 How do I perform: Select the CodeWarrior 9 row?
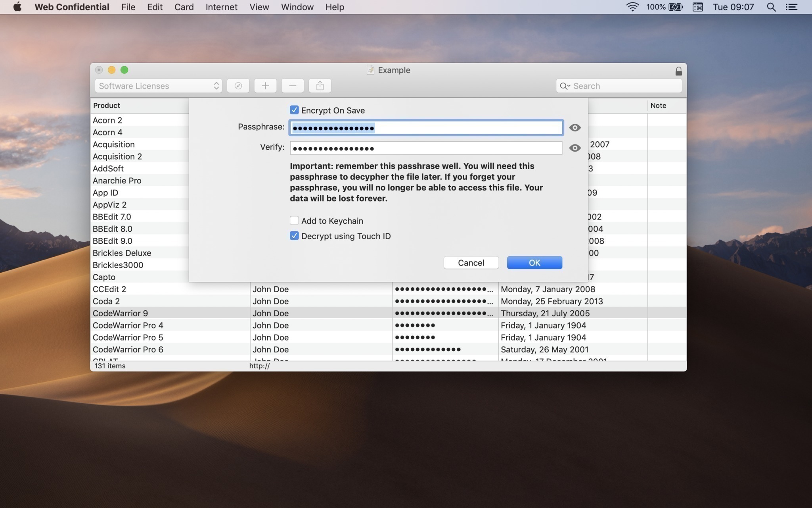click(389, 313)
